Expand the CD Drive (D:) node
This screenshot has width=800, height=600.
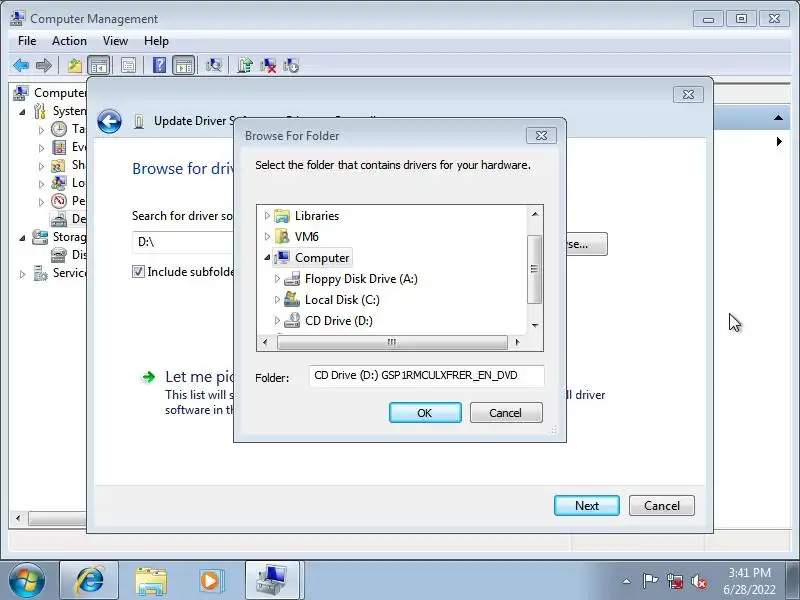[x=277, y=320]
